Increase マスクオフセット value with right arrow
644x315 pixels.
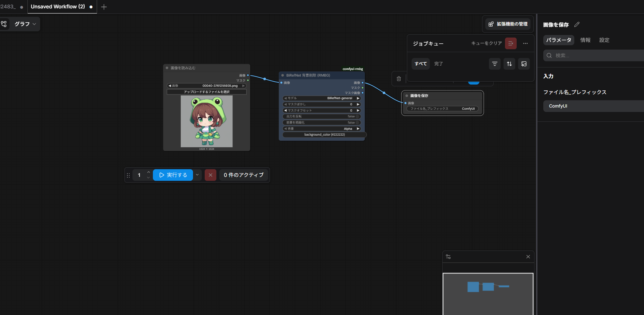click(358, 110)
